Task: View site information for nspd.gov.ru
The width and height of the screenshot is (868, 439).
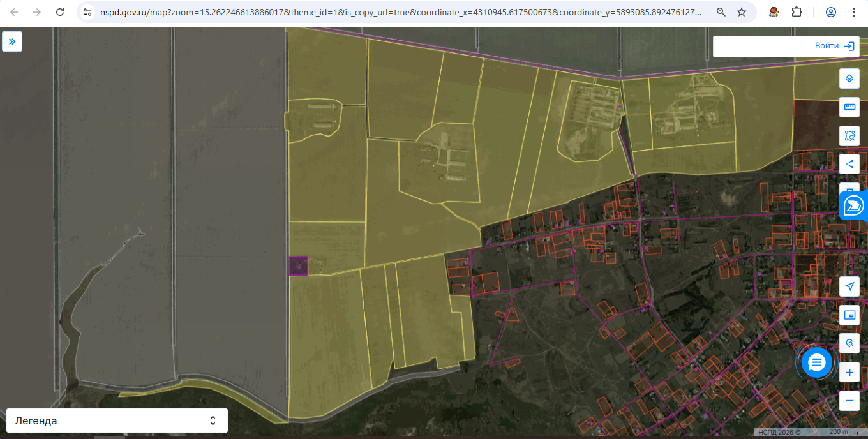Action: point(88,12)
